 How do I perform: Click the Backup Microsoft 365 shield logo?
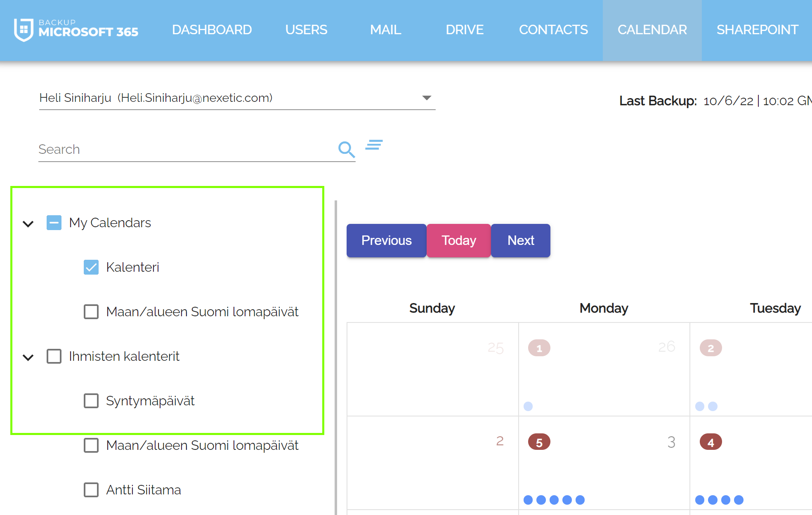coord(24,30)
